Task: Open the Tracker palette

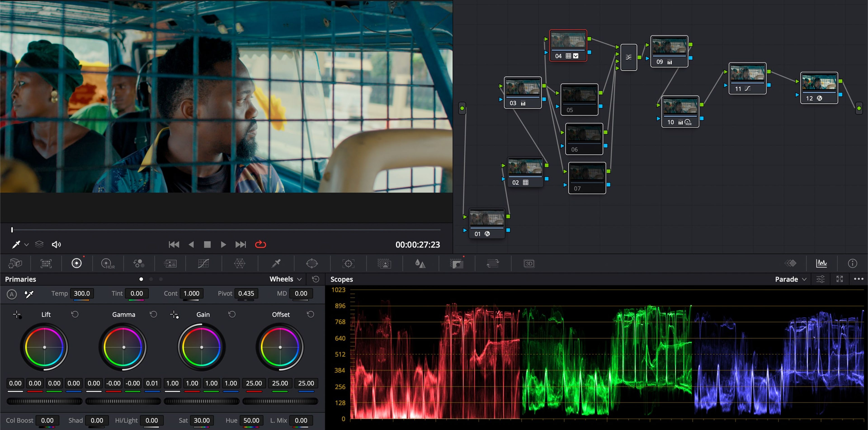Action: coord(348,263)
